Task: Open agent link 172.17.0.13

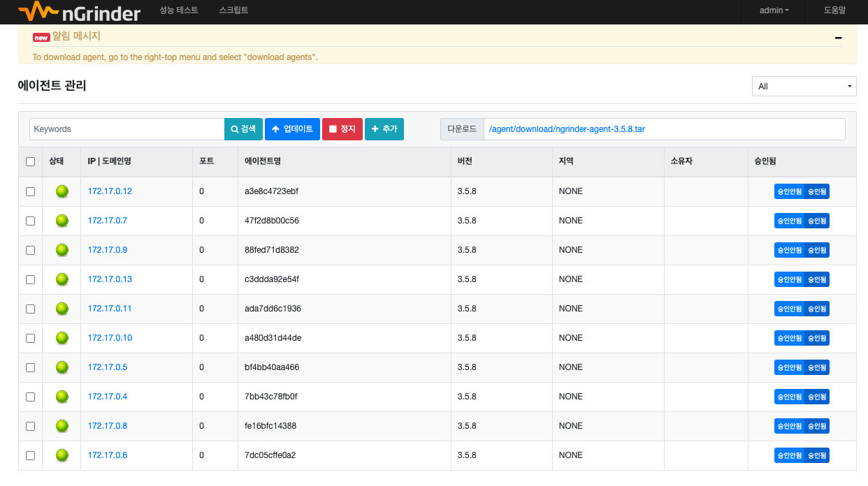Action: pyautogui.click(x=110, y=279)
